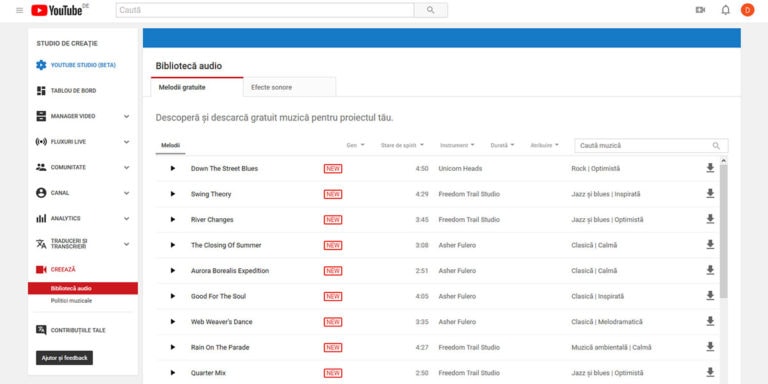Click the Tablou de bord label

point(73,91)
